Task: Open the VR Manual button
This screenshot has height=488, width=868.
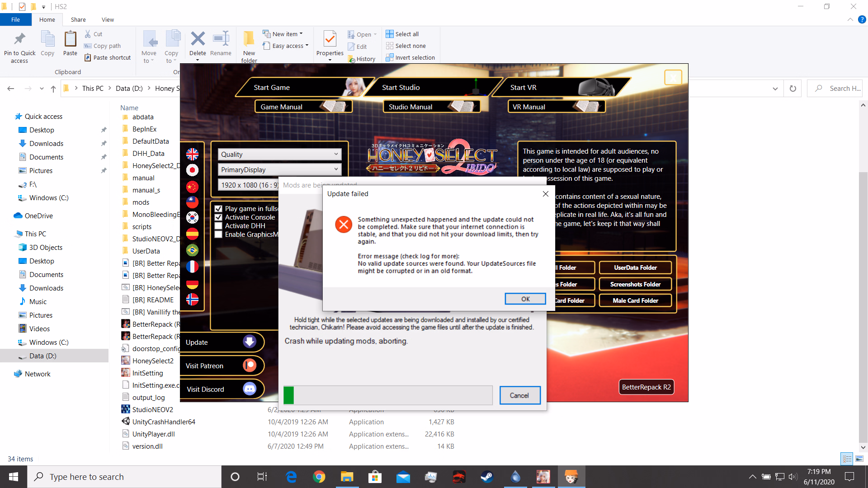Action: point(557,107)
